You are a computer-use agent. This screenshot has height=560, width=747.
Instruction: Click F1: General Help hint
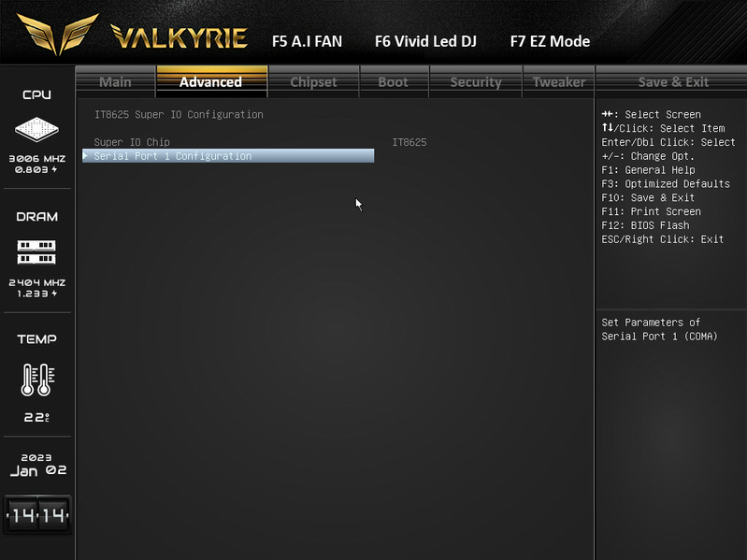648,170
